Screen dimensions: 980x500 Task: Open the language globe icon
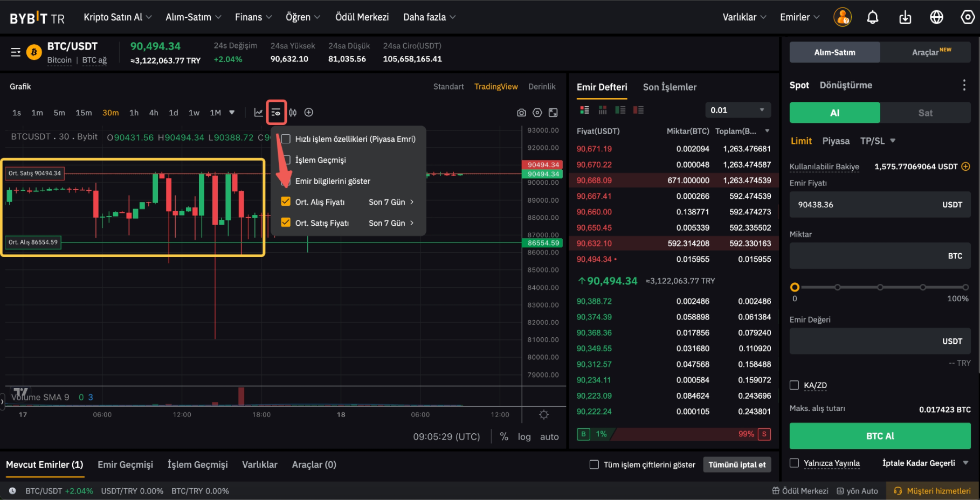pyautogui.click(x=936, y=17)
